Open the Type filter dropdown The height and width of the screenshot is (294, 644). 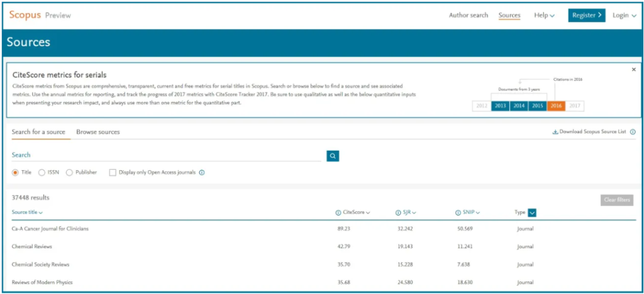pos(532,213)
